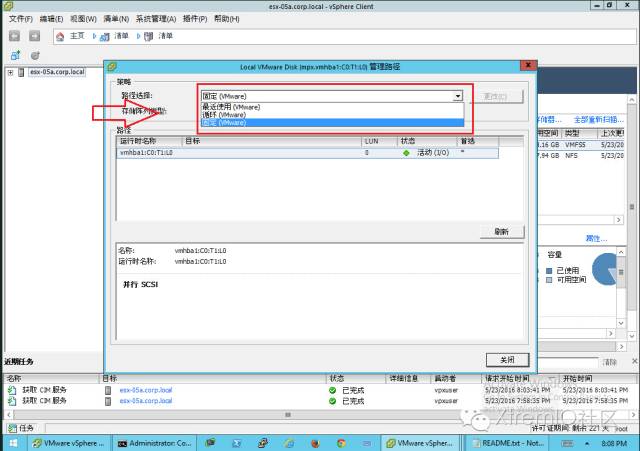Click first 已完成 green check status icon
Viewport: 640px width, 451px height.
pyautogui.click(x=333, y=391)
